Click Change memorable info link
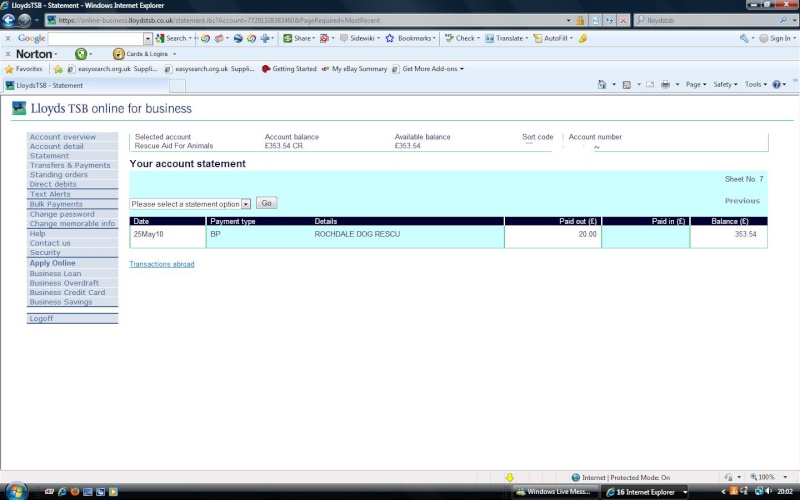This screenshot has height=500, width=800. click(72, 223)
